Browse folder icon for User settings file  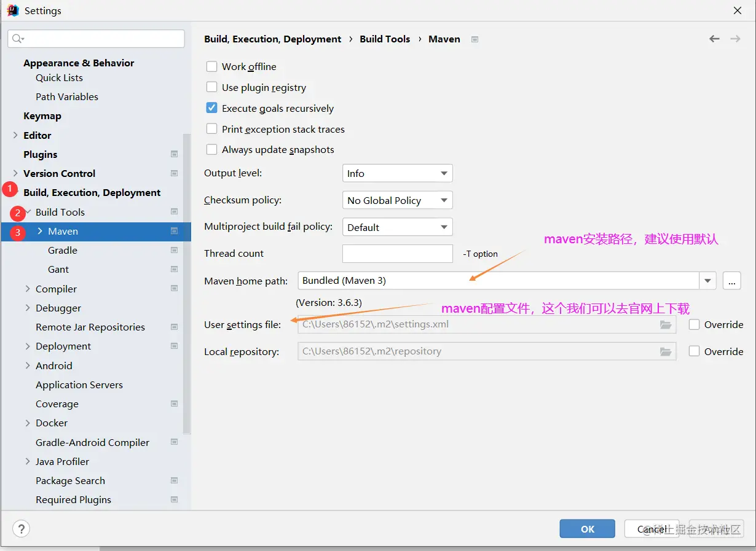(x=666, y=324)
